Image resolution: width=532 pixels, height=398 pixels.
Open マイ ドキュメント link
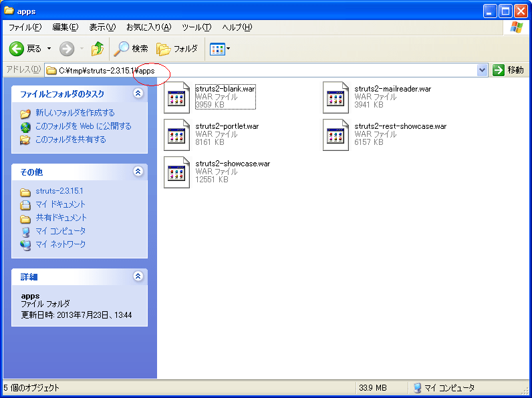(x=60, y=204)
